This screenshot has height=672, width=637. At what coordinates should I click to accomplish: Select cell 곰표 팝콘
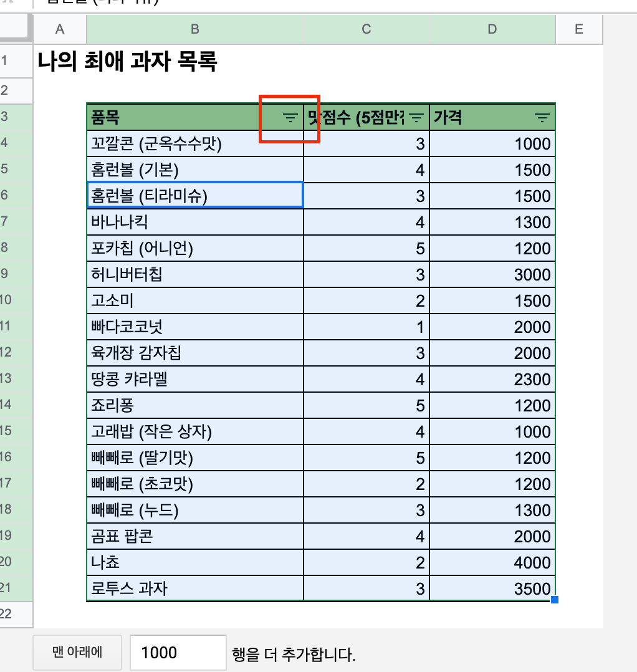pos(195,536)
